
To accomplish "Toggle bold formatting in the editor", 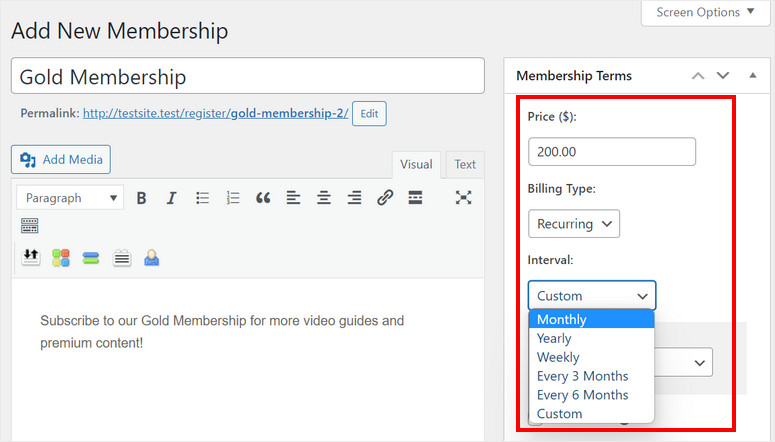I will [141, 198].
